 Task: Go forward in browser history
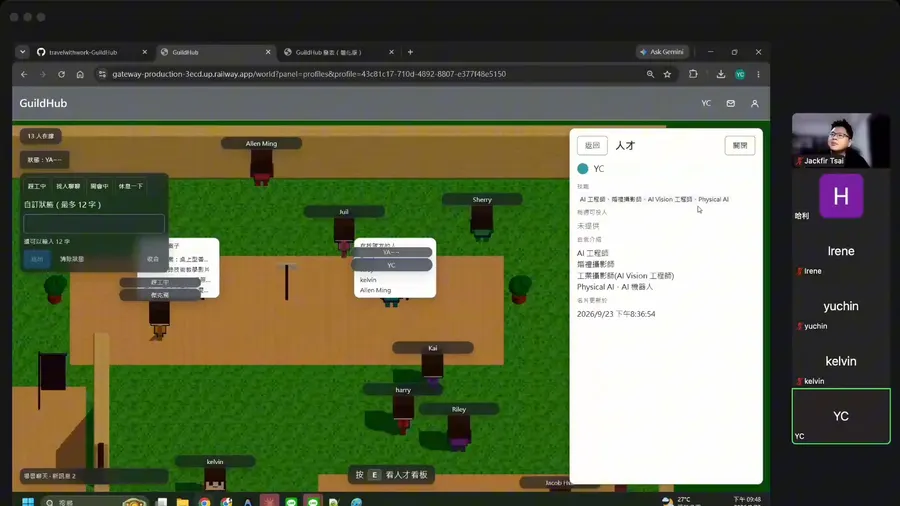42,74
